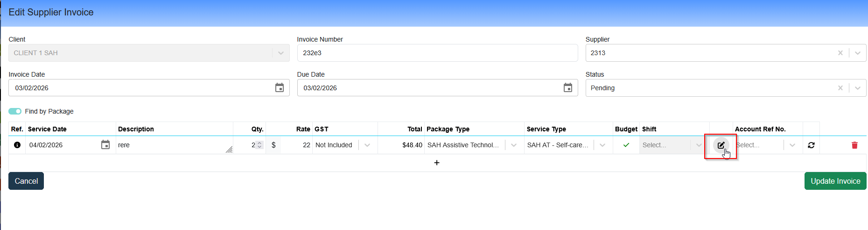Click the edit pencil icon in the row
The width and height of the screenshot is (868, 230).
click(721, 145)
